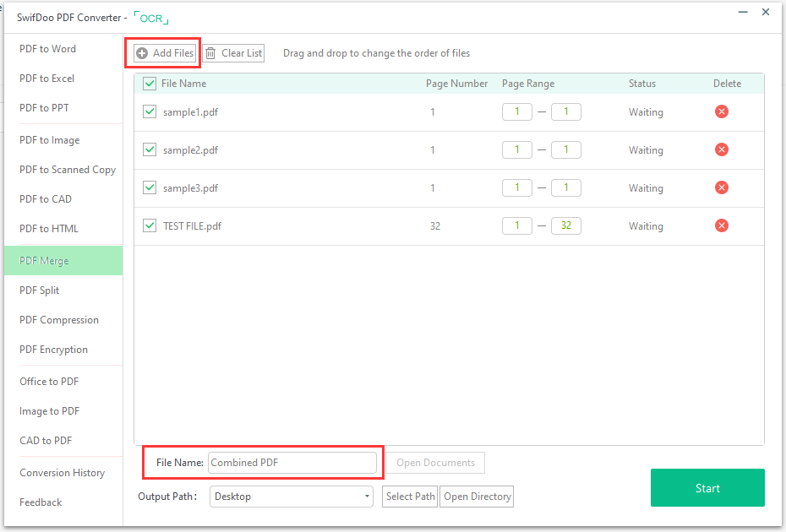Viewport: 786px width, 532px height.
Task: Uncheck the sample1.pdf checkbox
Action: pyautogui.click(x=150, y=111)
